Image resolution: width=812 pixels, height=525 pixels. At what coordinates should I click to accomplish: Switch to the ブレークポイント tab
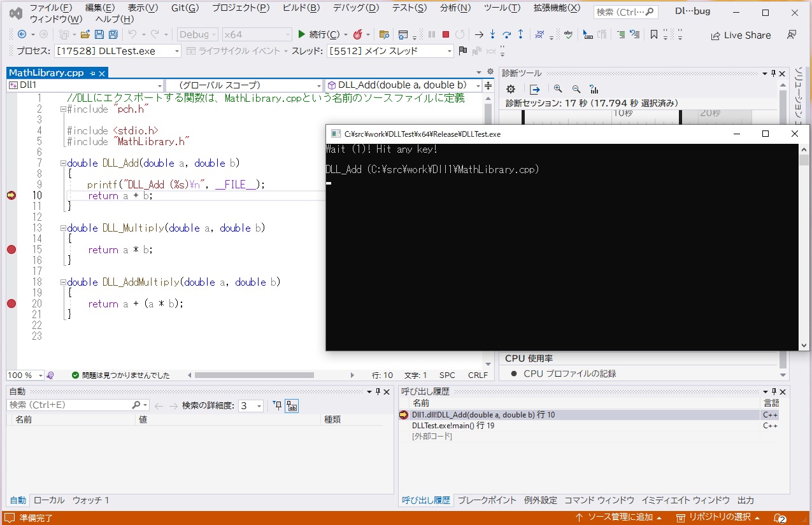[x=487, y=500]
